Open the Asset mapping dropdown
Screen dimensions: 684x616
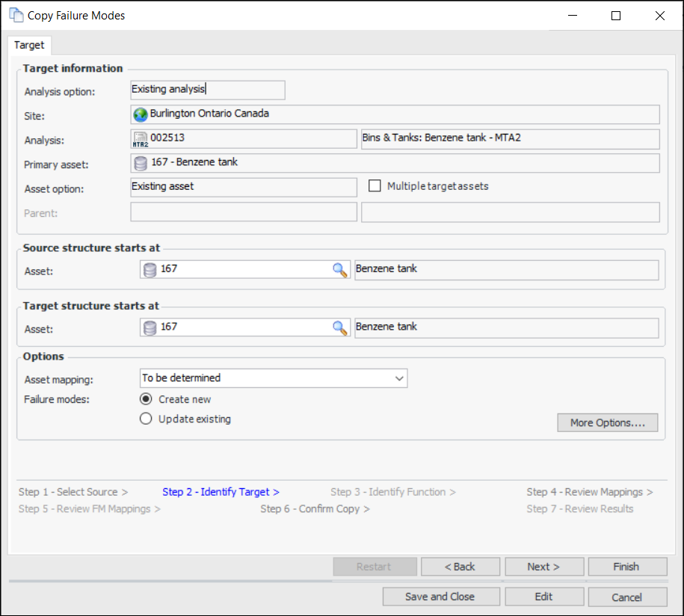point(273,378)
